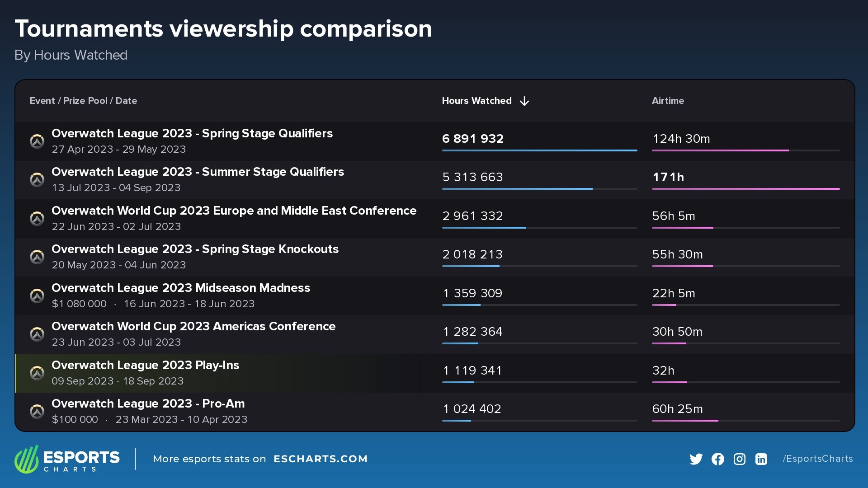Click airtime bar under 171h
This screenshot has height=488, width=868.
[745, 189]
